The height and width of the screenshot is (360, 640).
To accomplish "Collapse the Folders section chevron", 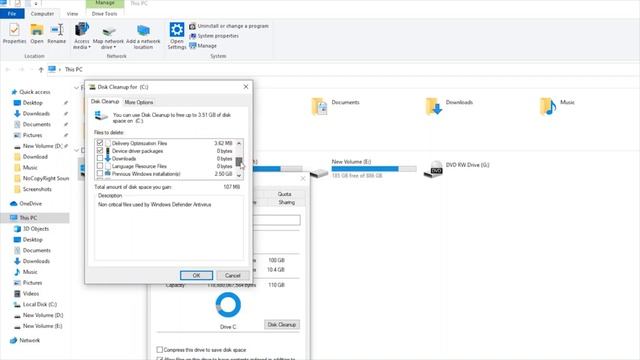I will [76, 88].
